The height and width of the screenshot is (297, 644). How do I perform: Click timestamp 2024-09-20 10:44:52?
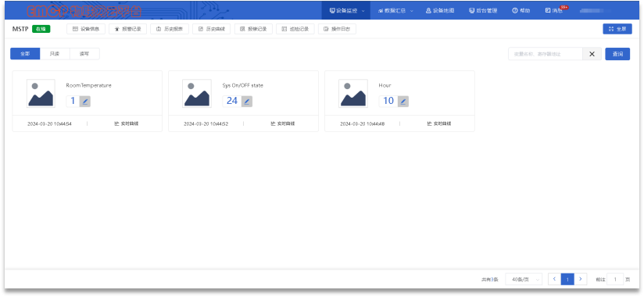pyautogui.click(x=206, y=123)
